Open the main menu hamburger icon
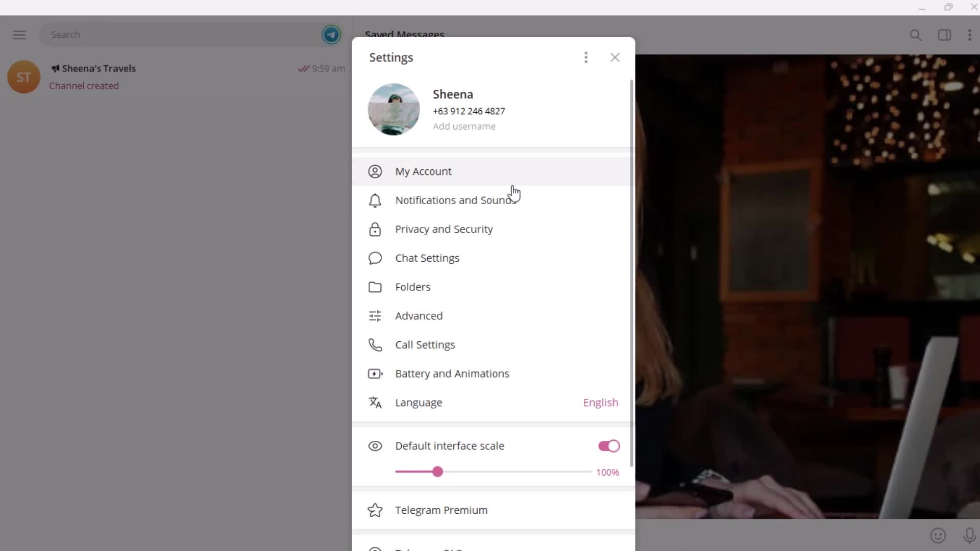The height and width of the screenshot is (551, 980). [x=19, y=34]
